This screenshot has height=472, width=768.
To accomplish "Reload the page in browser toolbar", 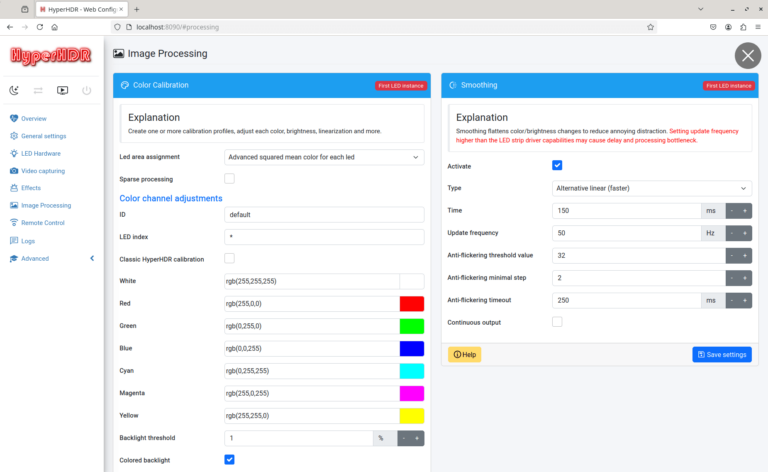I will click(40, 27).
